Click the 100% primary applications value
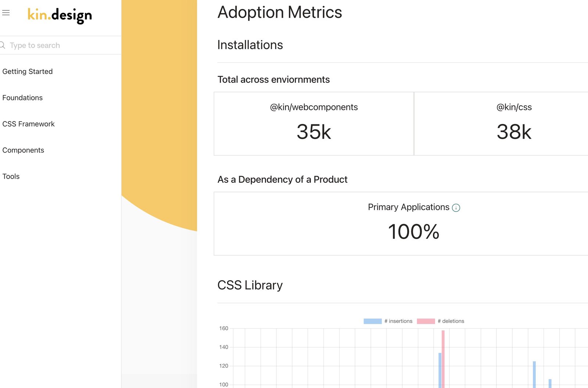This screenshot has height=388, width=588. coord(414,232)
